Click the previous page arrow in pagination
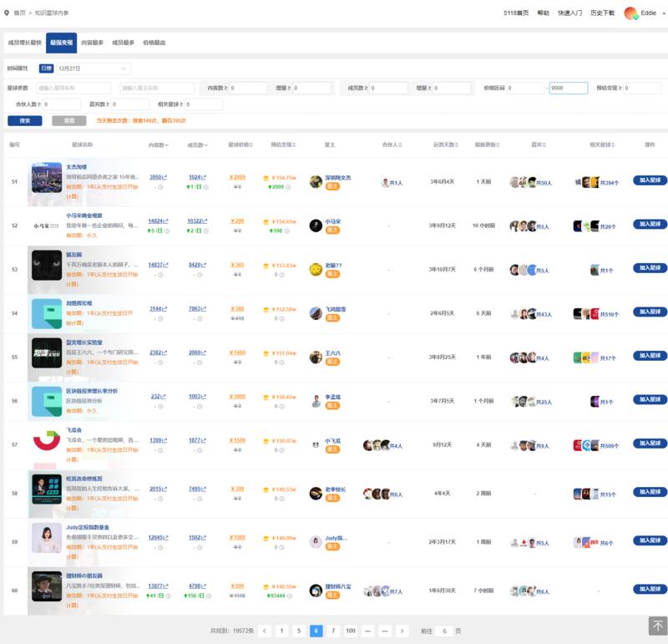This screenshot has width=668, height=644. pos(264,631)
